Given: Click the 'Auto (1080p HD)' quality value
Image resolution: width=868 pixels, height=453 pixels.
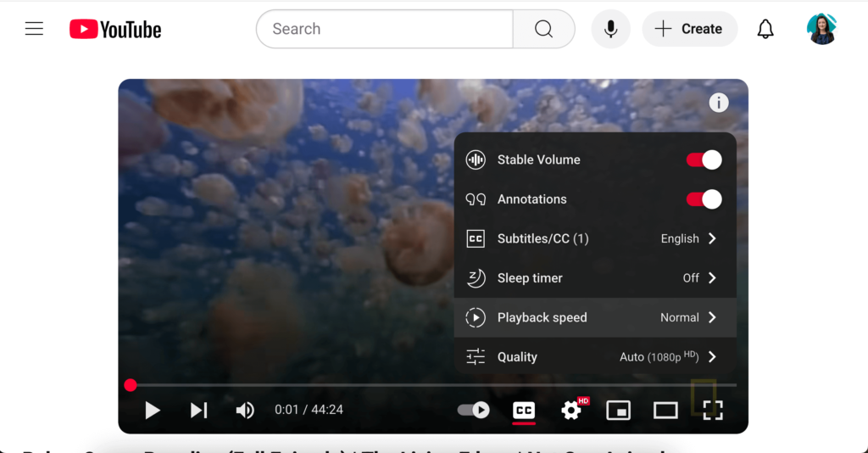Looking at the screenshot, I should tap(659, 356).
